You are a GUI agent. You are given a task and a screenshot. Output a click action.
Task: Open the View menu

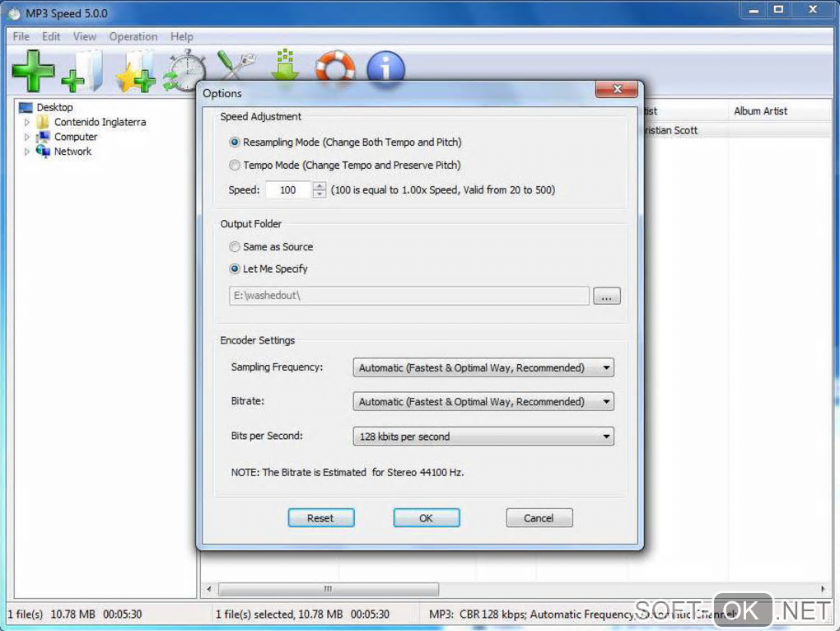[85, 36]
